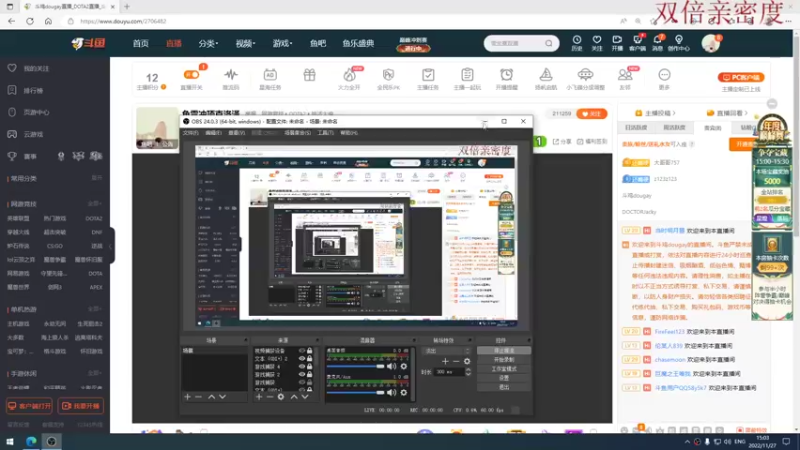Viewport: 800px width, 450px height.
Task: Open 主播一起玩 clipboard icon
Action: [x=467, y=74]
